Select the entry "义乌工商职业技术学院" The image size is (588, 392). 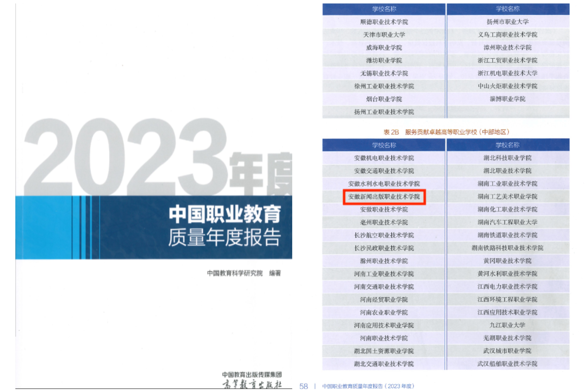pos(507,34)
